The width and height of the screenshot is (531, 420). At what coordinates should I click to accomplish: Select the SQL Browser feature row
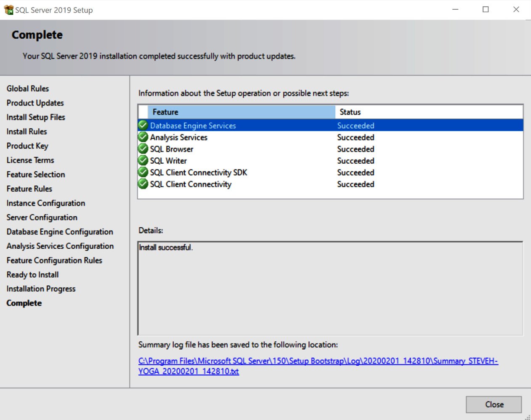[330, 149]
